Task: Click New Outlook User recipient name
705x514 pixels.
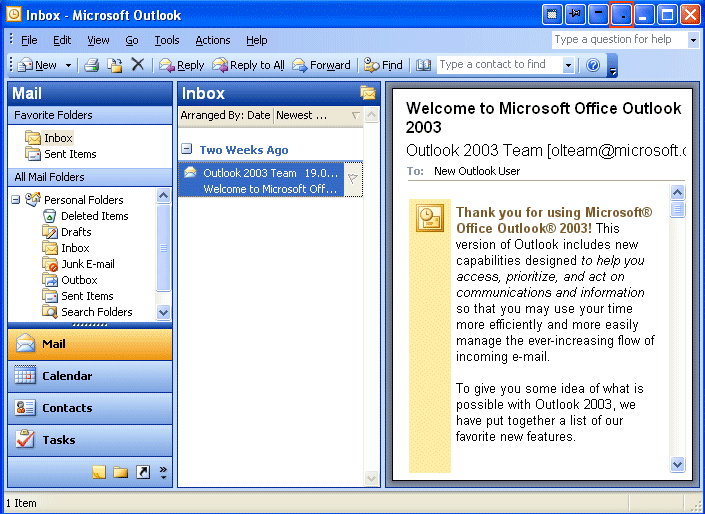Action: pyautogui.click(x=477, y=171)
